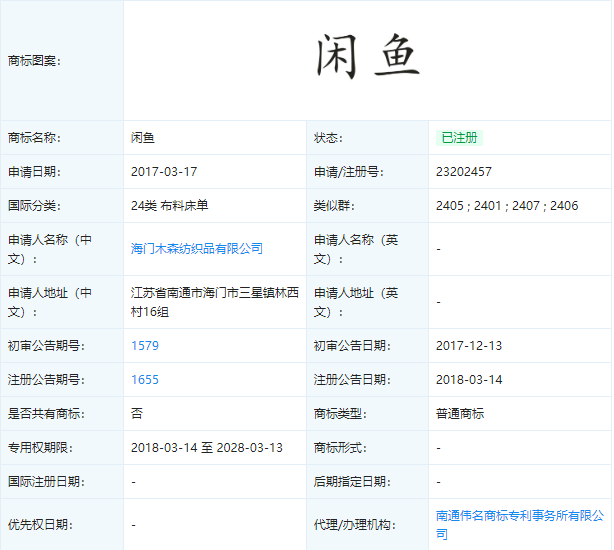This screenshot has width=614, height=550.
Task: Click the 商标名称 label
Action: 34,138
